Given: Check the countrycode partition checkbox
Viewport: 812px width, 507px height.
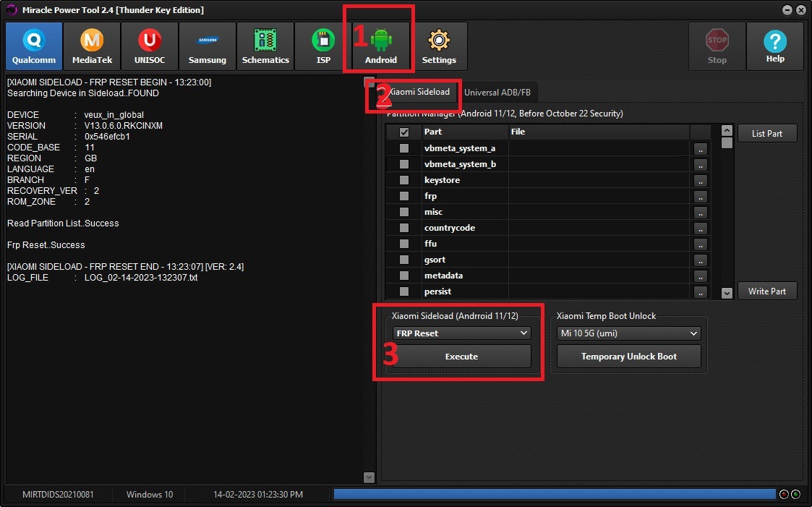Looking at the screenshot, I should click(404, 228).
